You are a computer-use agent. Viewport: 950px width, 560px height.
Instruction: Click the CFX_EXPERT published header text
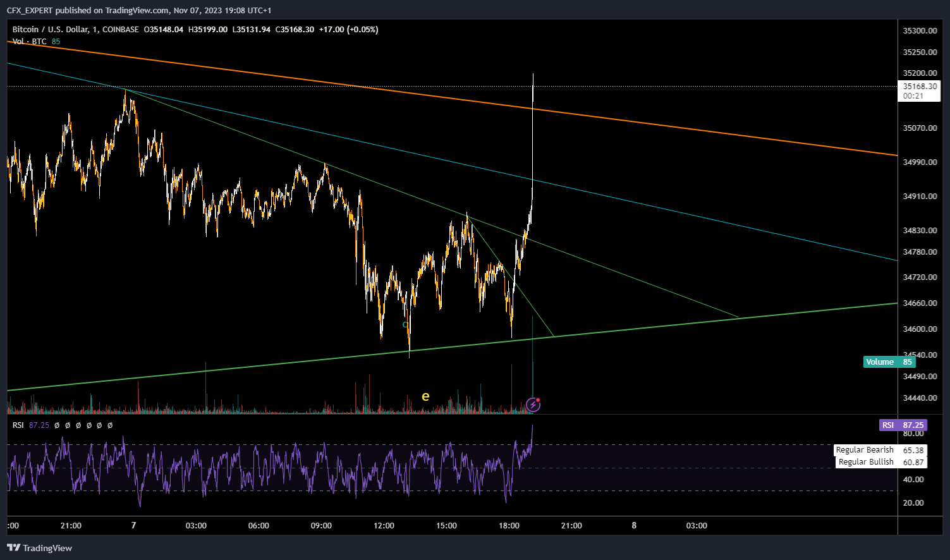tap(139, 11)
